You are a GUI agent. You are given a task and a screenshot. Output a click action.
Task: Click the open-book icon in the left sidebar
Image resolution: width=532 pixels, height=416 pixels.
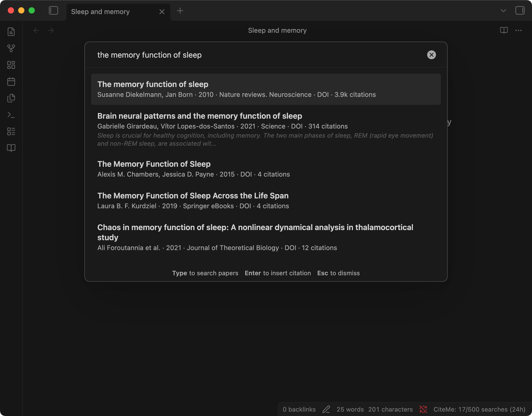pos(11,148)
